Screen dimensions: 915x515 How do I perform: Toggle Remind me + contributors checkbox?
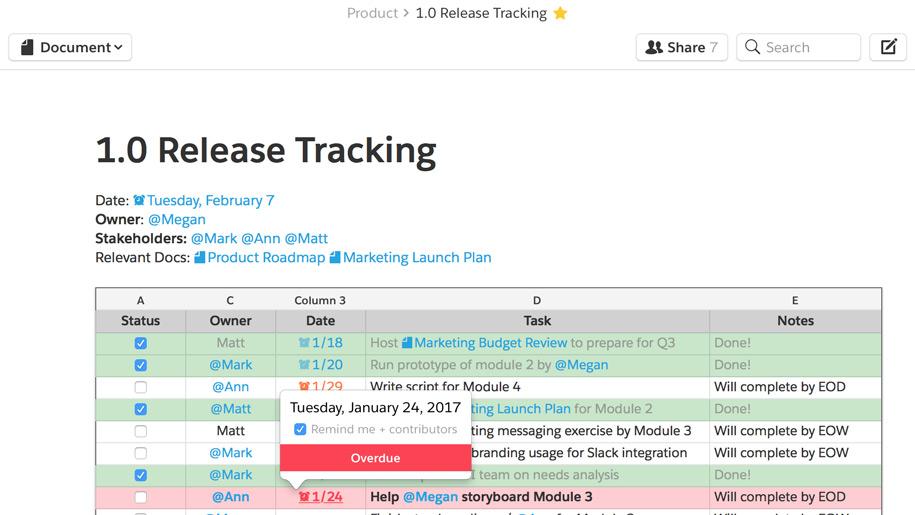[300, 429]
